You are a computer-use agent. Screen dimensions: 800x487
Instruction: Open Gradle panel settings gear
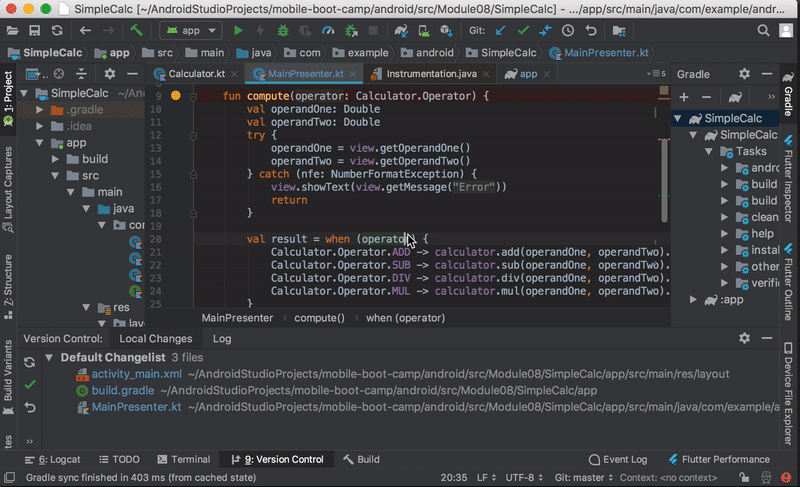pos(744,74)
